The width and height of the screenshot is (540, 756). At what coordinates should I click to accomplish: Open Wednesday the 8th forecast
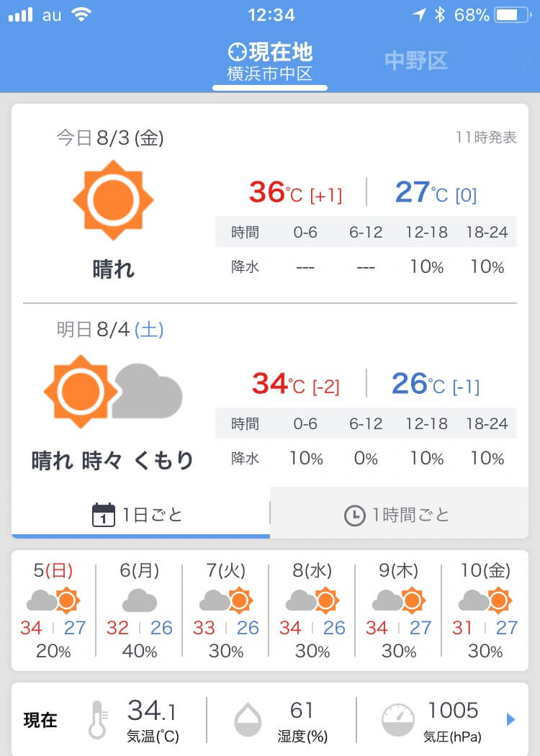point(312,611)
